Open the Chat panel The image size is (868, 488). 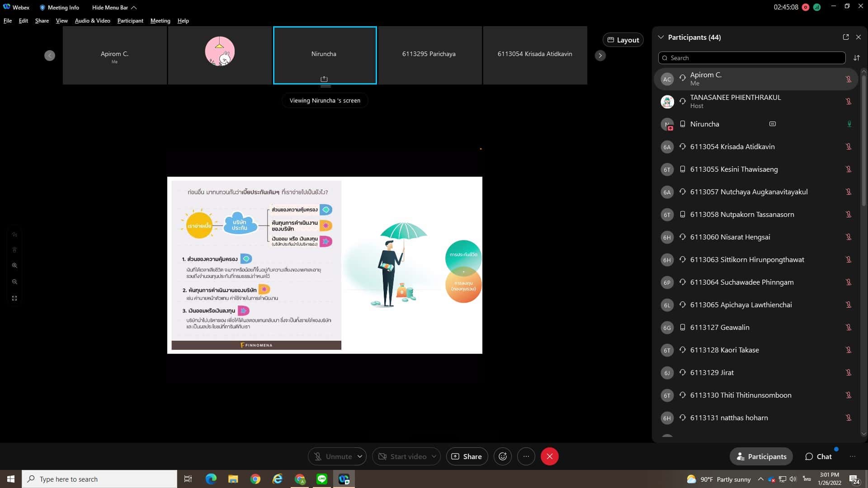818,456
